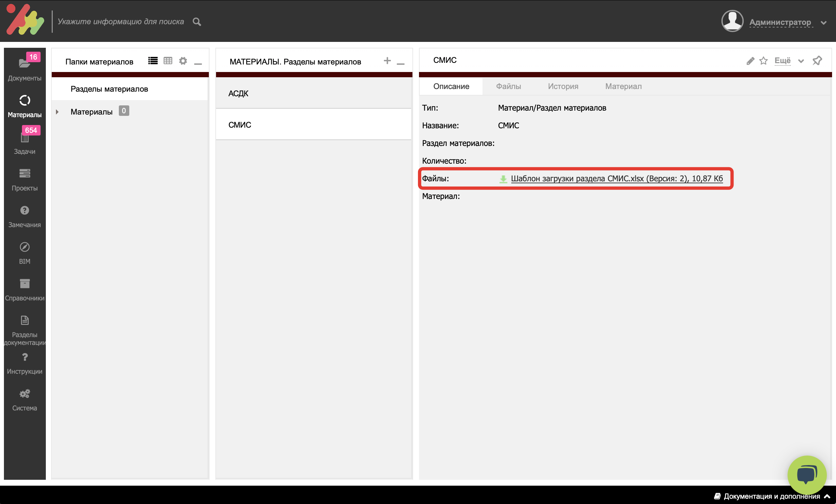Expand the user menu chevron
The width and height of the screenshot is (836, 504).
tap(824, 23)
